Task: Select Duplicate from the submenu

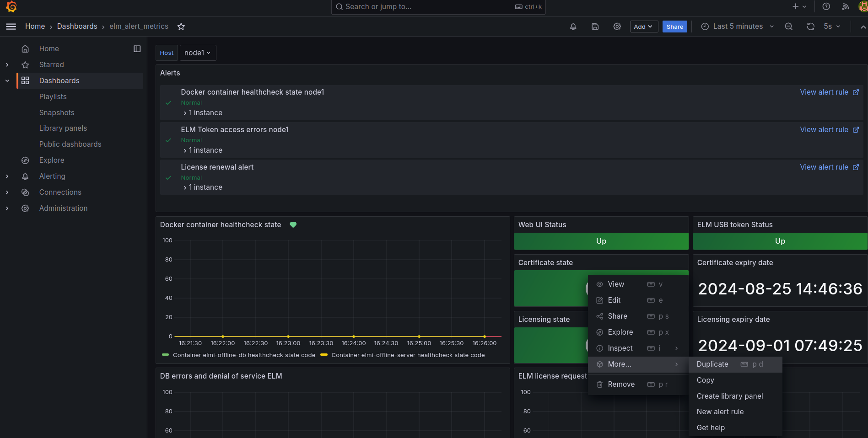Action: tap(712, 364)
